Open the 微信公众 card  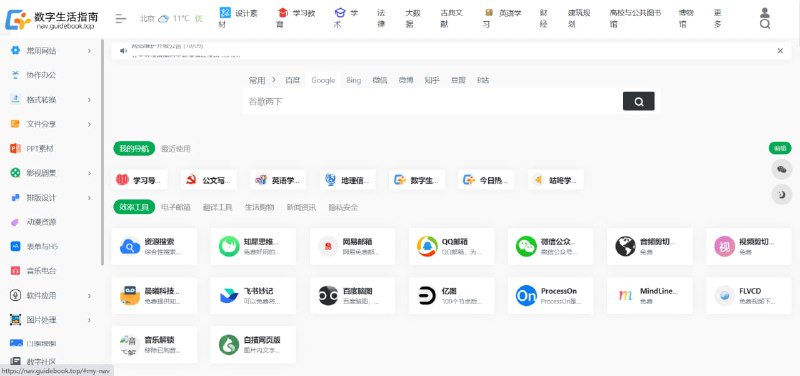click(551, 246)
